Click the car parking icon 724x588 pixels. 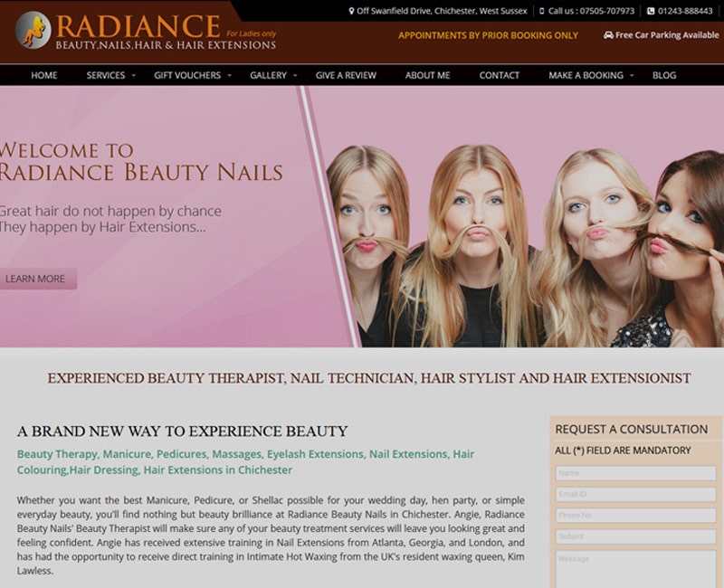click(608, 35)
